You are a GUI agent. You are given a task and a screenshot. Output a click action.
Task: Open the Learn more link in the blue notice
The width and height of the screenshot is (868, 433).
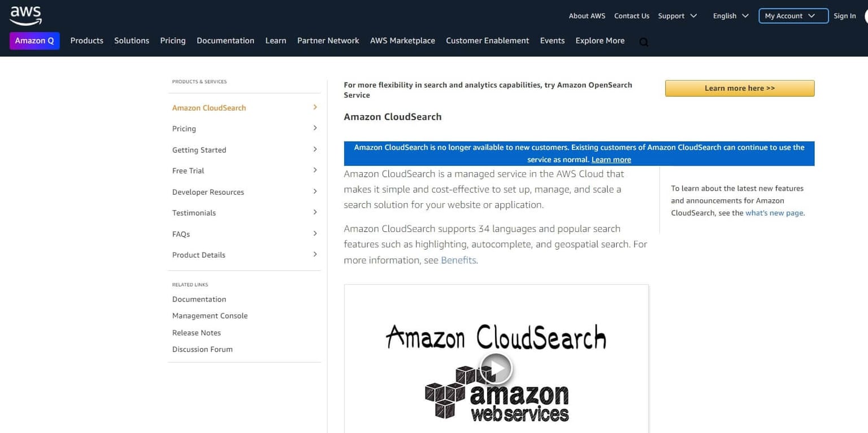611,159
